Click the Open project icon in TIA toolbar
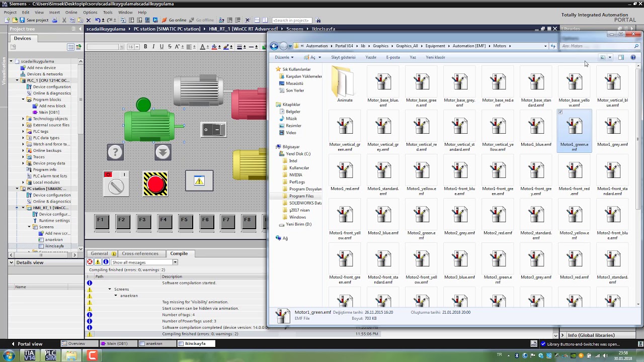Viewport: 644px width, 362px height. [15, 20]
